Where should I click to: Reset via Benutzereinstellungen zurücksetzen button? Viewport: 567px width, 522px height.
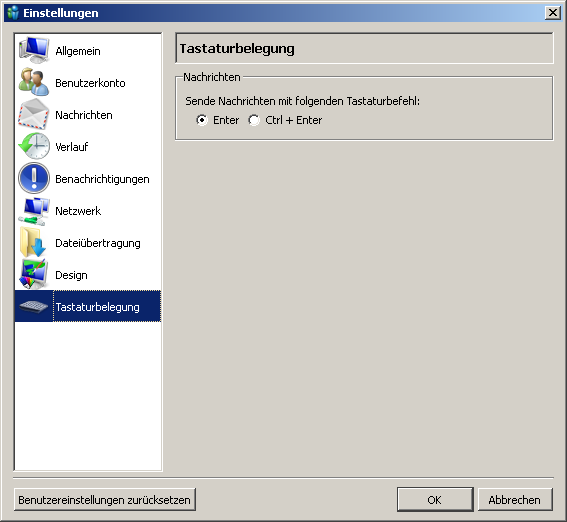click(105, 500)
